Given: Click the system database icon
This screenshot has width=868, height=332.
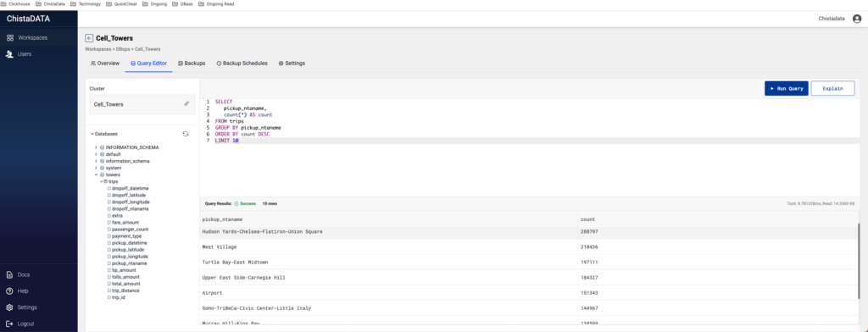Looking at the screenshot, I should [x=102, y=168].
